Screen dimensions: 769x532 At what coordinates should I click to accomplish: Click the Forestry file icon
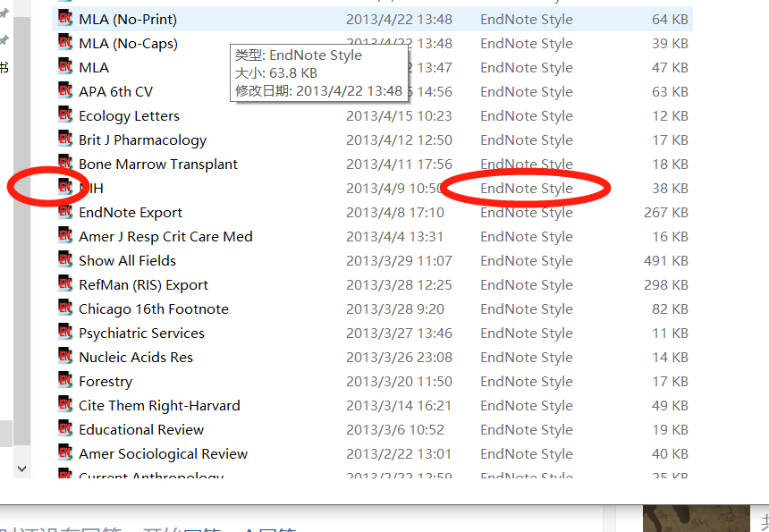pyautogui.click(x=65, y=380)
